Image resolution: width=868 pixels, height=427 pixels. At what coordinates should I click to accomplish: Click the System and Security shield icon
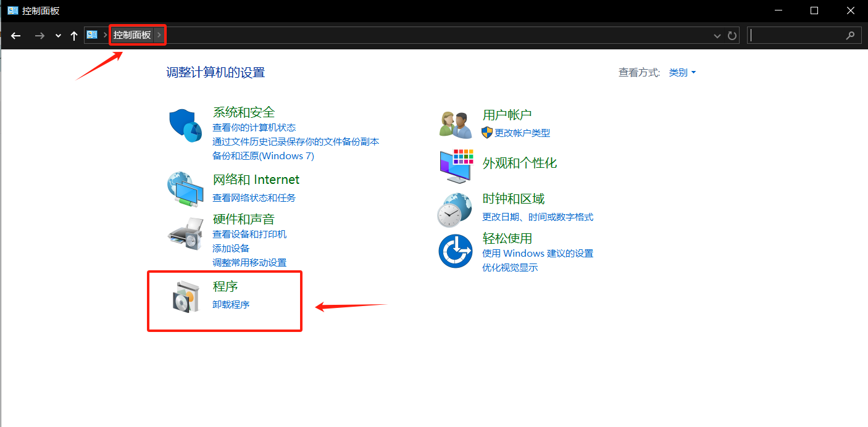[185, 125]
